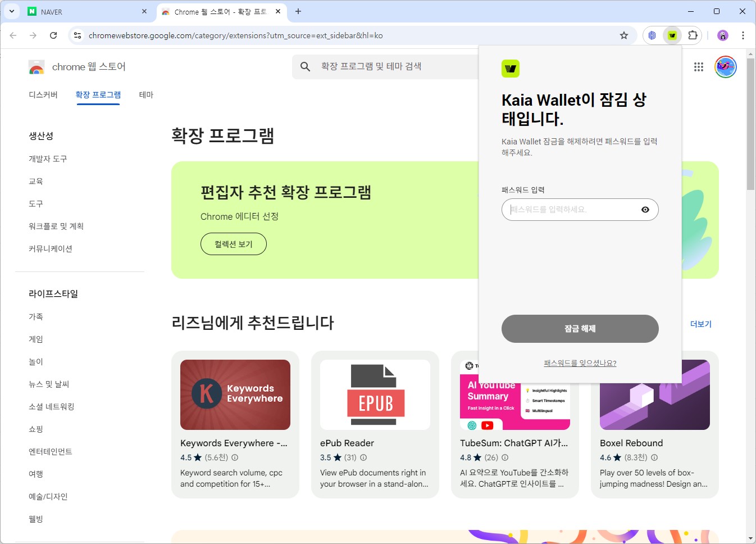Click the browser address bar URL
This screenshot has width=756, height=544.
click(236, 35)
